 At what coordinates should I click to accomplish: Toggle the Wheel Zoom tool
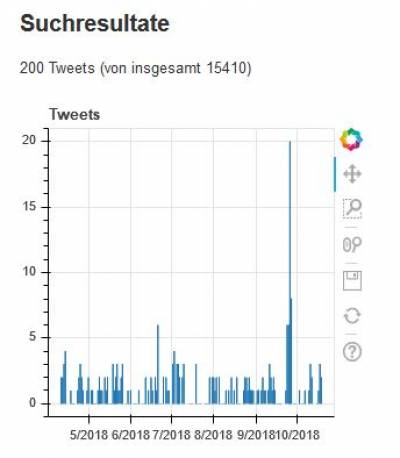click(352, 245)
